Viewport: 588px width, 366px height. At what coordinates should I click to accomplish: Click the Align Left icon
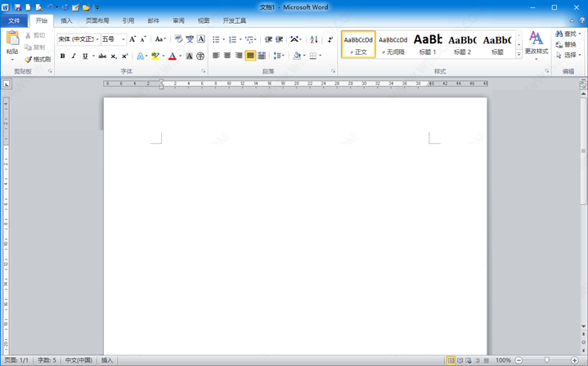point(217,56)
